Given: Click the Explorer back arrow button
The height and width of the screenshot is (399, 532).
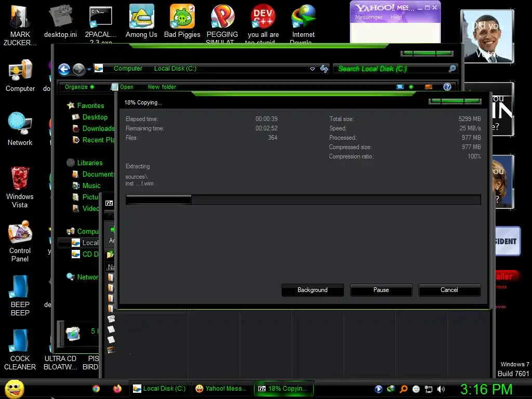Looking at the screenshot, I should click(64, 70).
